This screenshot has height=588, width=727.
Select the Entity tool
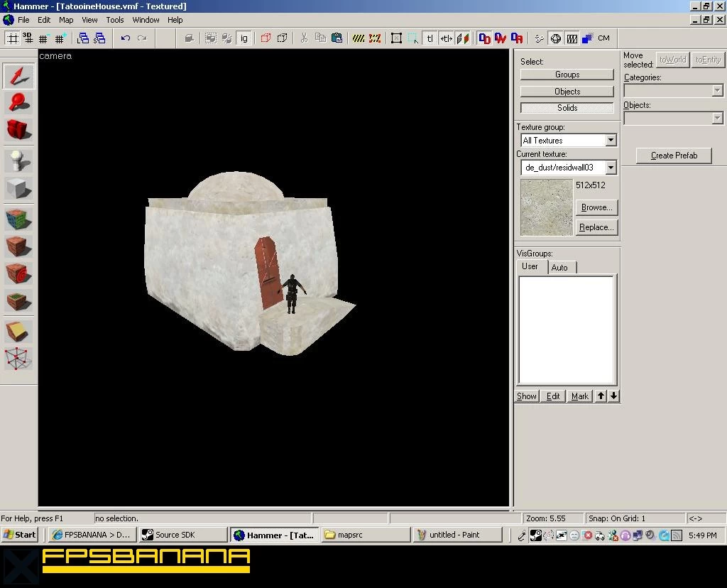click(18, 161)
